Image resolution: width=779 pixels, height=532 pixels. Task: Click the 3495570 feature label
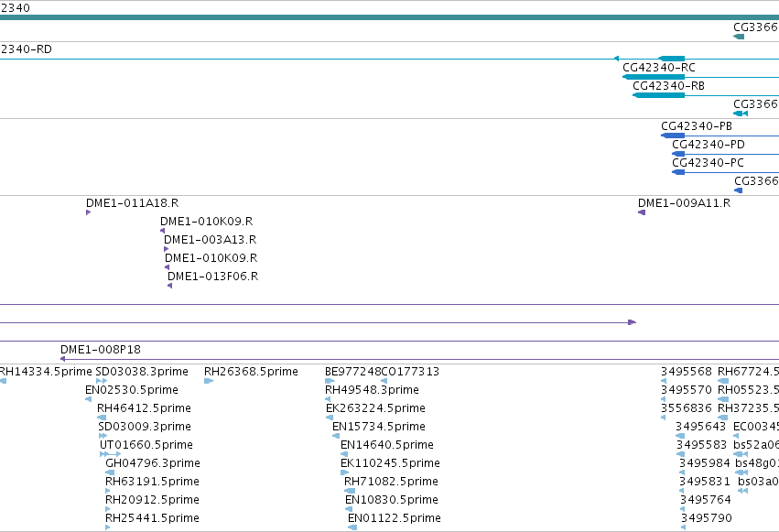coord(687,390)
